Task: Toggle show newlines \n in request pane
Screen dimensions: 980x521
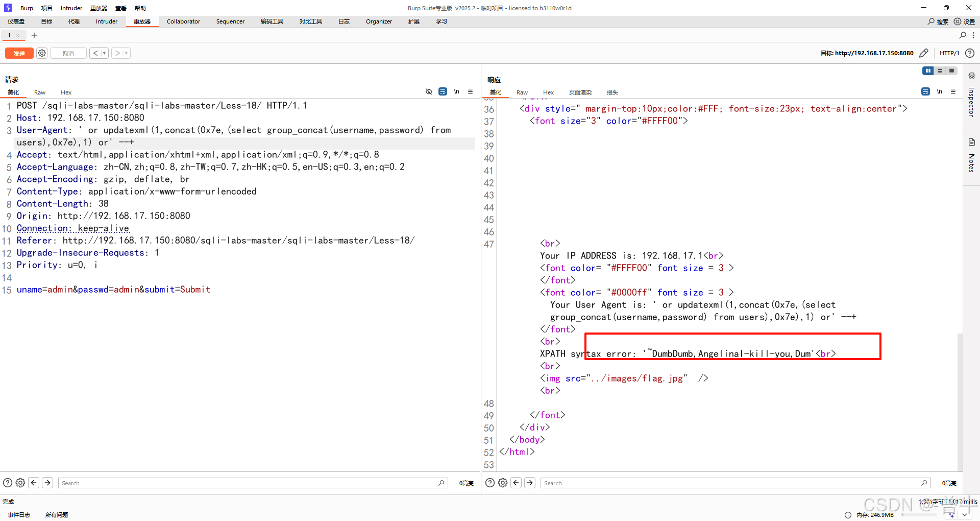Action: click(456, 92)
